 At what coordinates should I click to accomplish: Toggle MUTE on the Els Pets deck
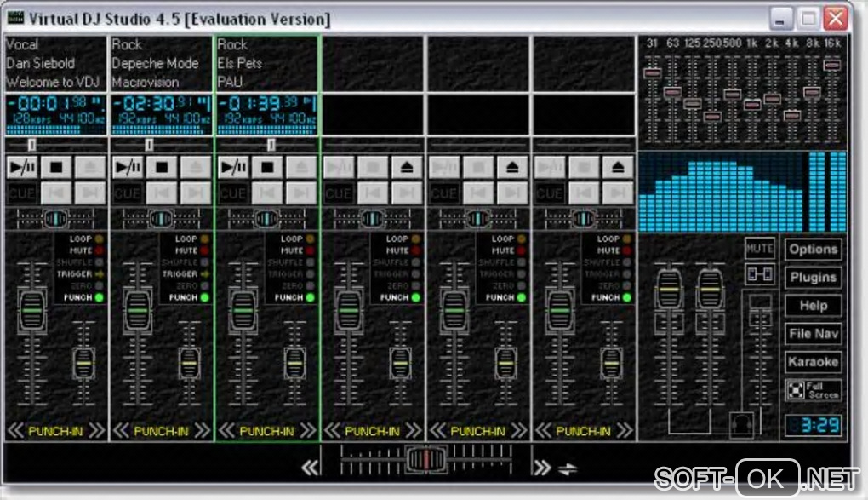tap(310, 250)
